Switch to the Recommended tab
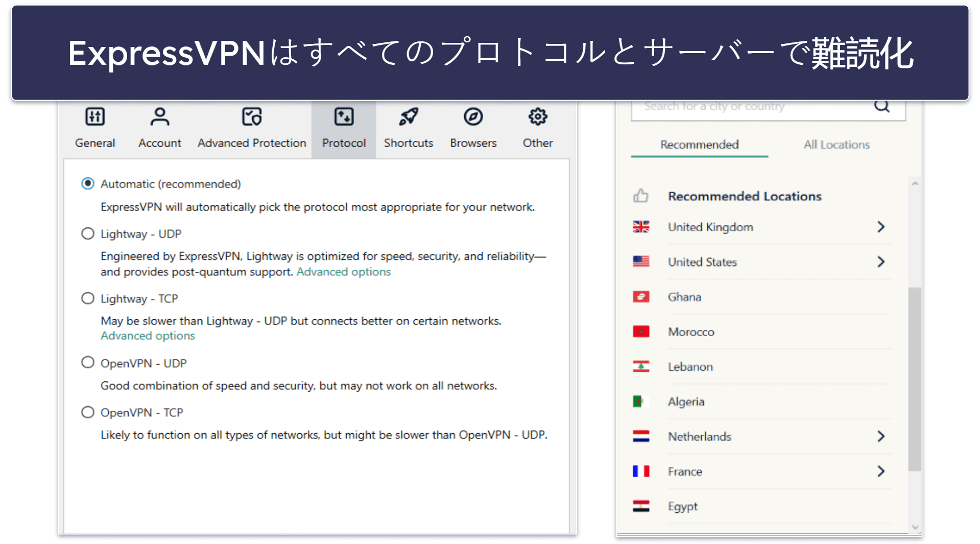The image size is (980, 544). 700,145
